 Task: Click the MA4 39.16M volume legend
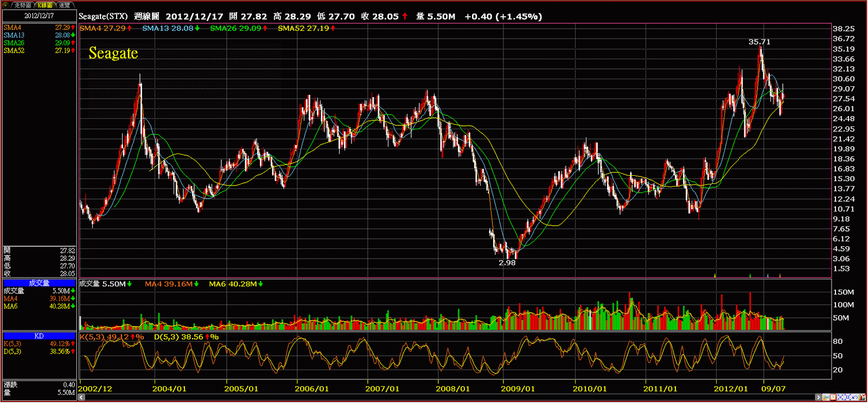[x=171, y=284]
